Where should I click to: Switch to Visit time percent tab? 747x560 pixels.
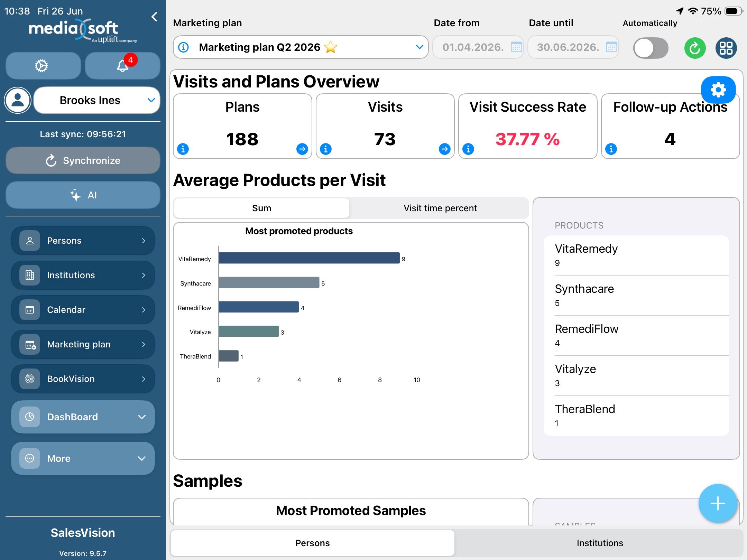[x=440, y=208]
